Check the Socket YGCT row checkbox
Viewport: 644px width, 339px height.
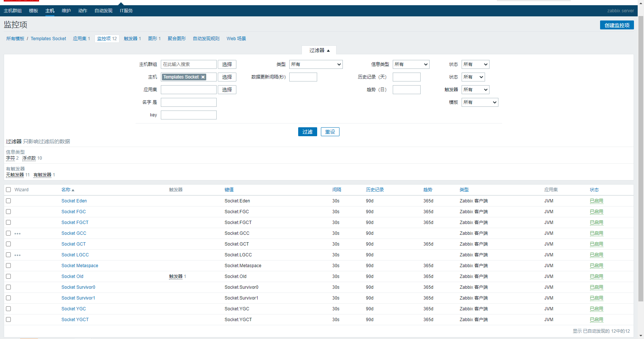[x=9, y=320]
